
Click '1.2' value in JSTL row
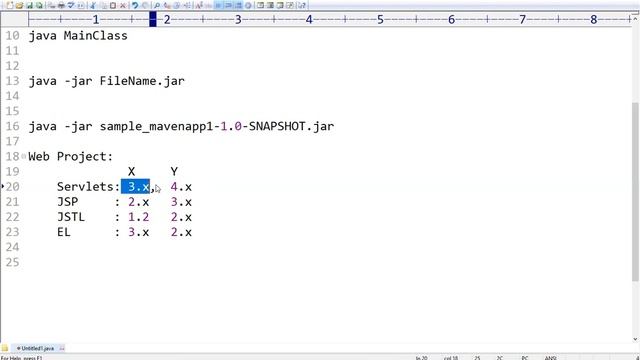(138, 217)
